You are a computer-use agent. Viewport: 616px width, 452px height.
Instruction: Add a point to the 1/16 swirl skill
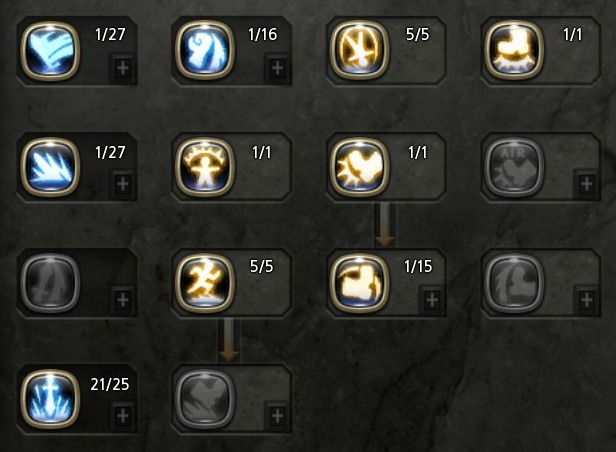[x=277, y=68]
